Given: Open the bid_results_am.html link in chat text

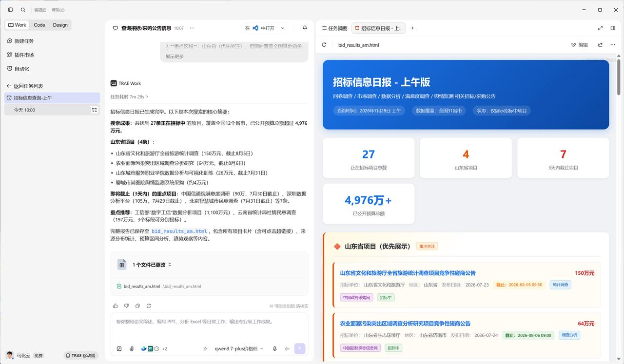Looking at the screenshot, I should (180, 231).
